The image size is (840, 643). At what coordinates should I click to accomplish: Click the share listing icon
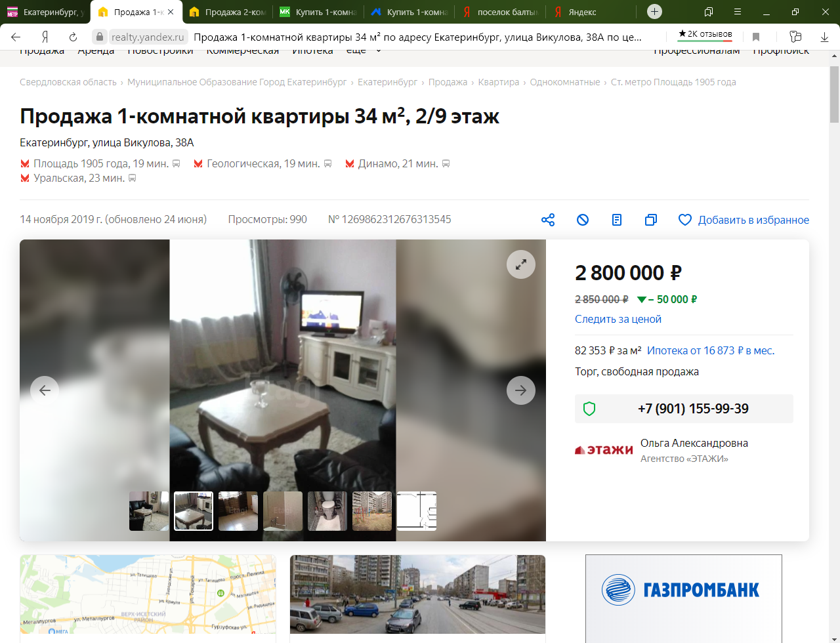548,220
